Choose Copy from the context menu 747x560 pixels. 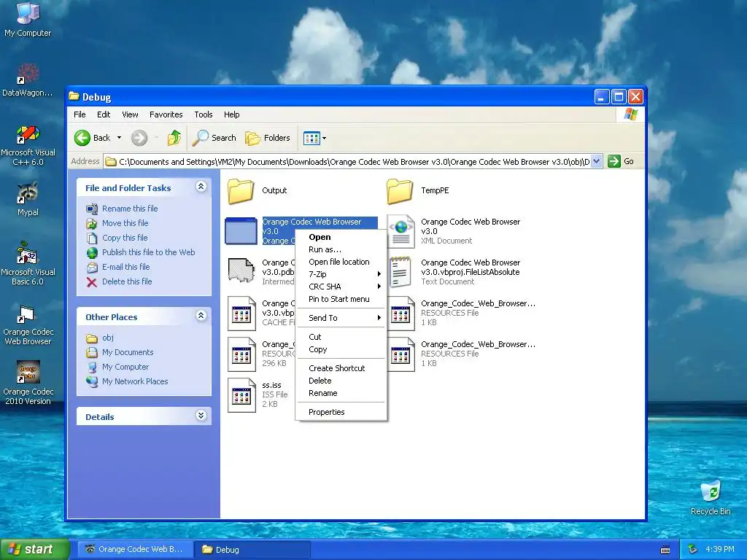pyautogui.click(x=341, y=349)
